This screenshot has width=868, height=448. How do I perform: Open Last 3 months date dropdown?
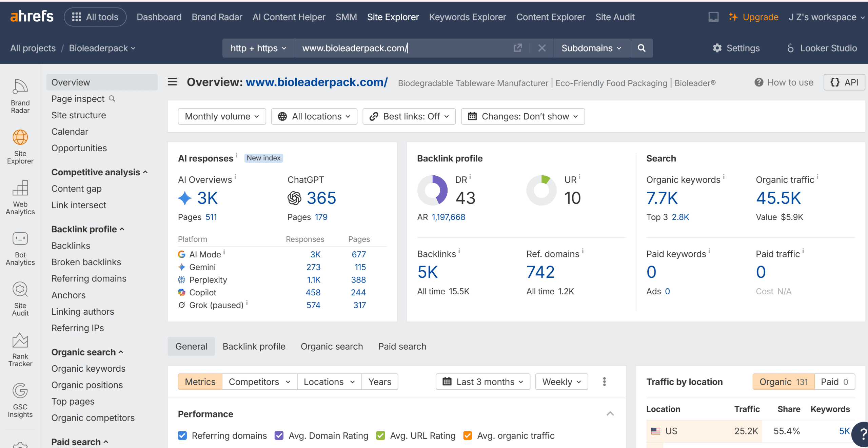[x=483, y=382]
